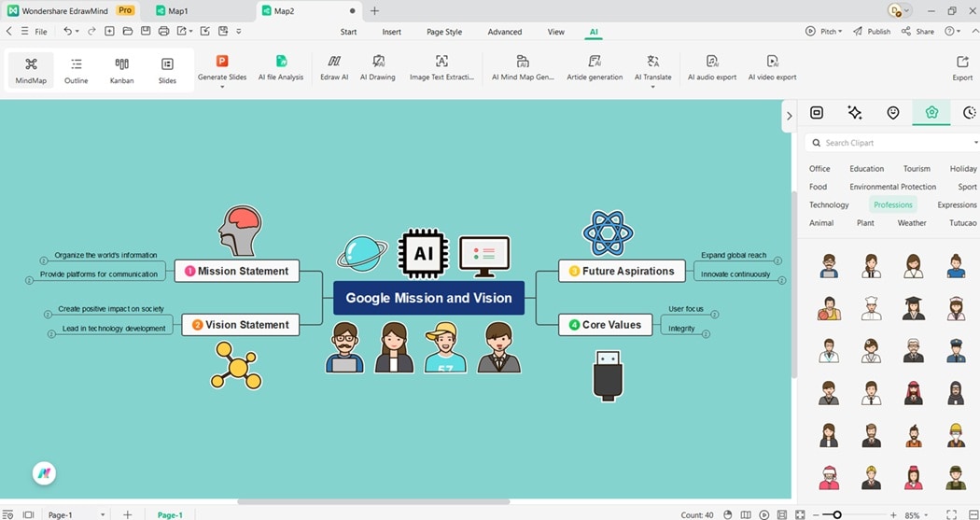Click the Search Clipart input field
This screenshot has height=520, width=980.
[x=892, y=143]
